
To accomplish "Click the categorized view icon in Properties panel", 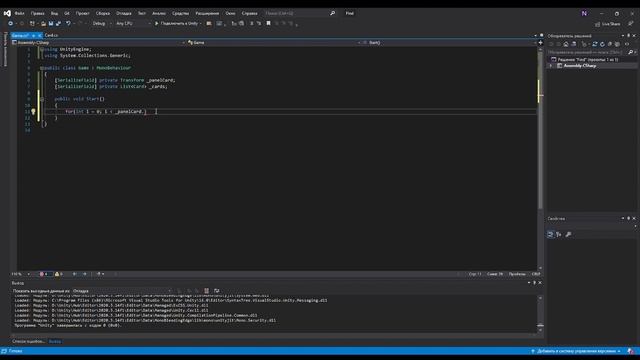I will coord(550,234).
